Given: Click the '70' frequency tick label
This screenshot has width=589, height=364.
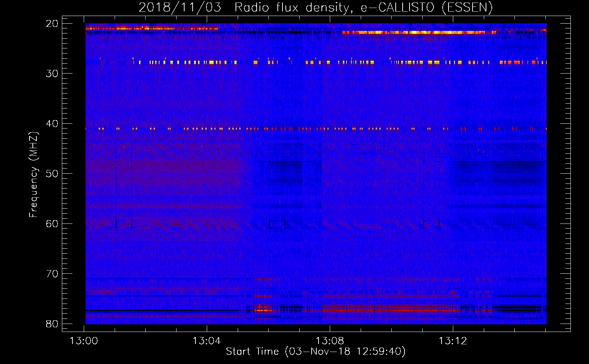Looking at the screenshot, I should [x=52, y=274].
